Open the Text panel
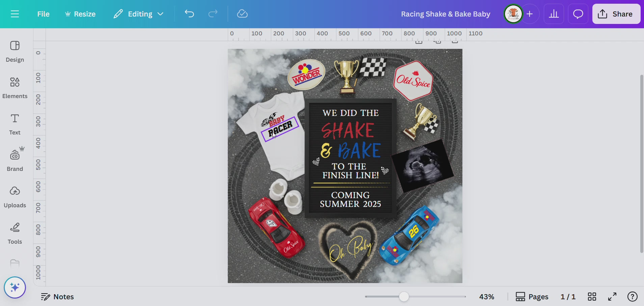Image resolution: width=644 pixels, height=306 pixels. point(15,124)
